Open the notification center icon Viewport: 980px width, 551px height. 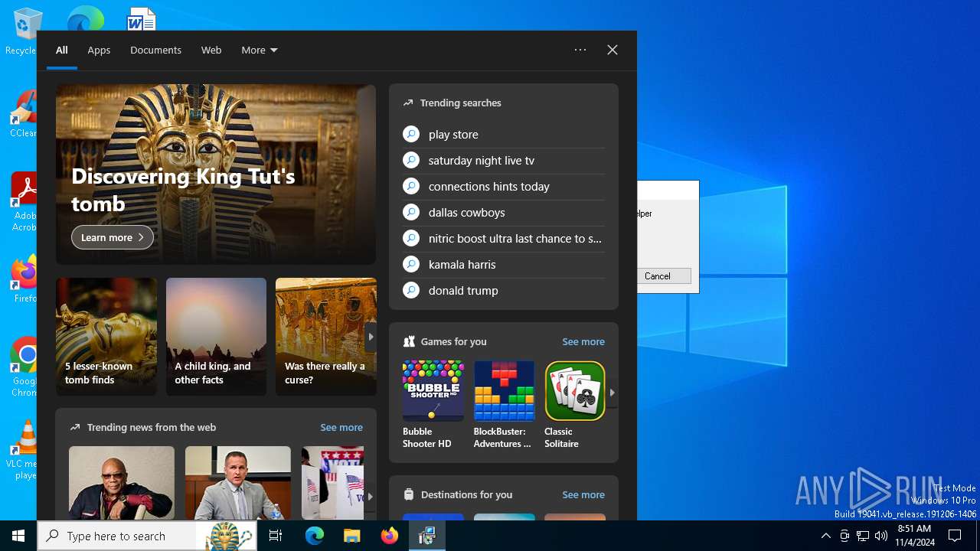(x=955, y=536)
